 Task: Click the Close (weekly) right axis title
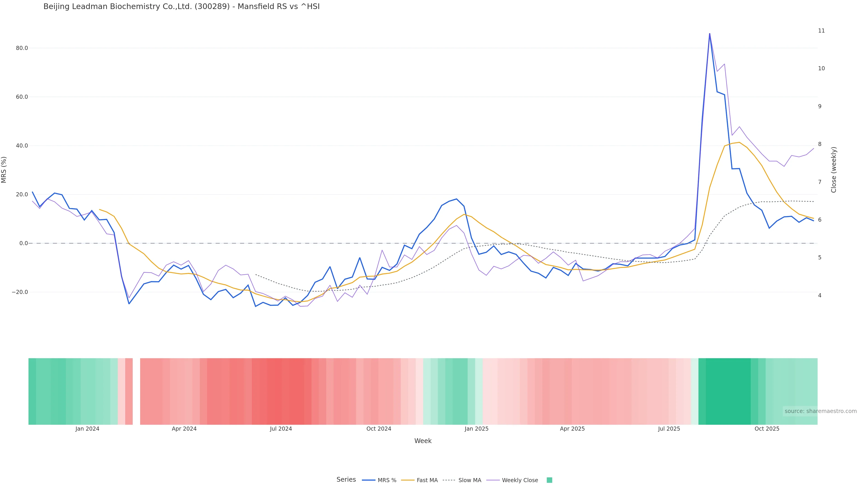[x=834, y=170]
